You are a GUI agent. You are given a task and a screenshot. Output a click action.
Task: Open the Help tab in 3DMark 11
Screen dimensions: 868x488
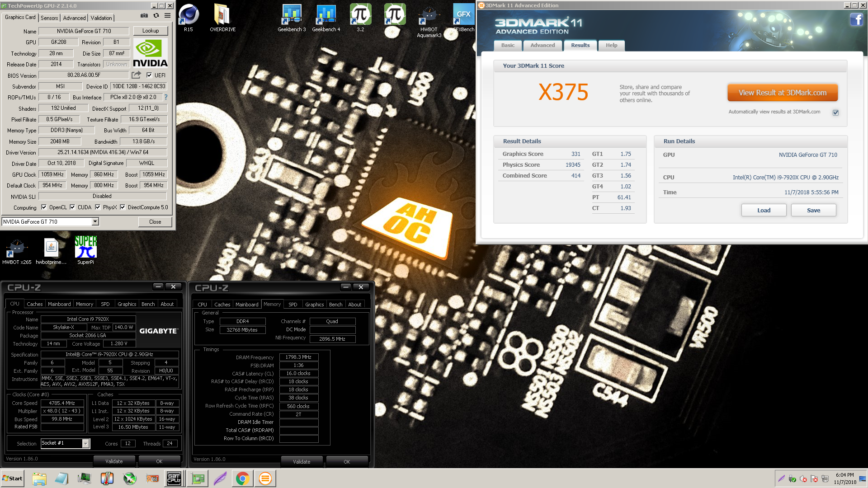click(x=611, y=45)
